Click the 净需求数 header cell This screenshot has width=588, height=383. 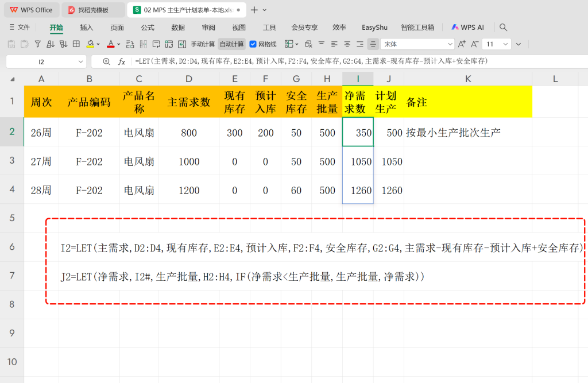358,102
